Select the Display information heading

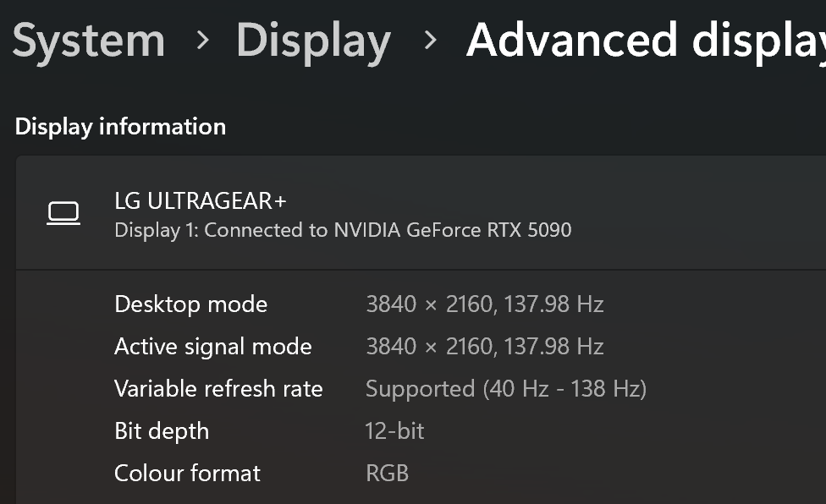click(120, 127)
